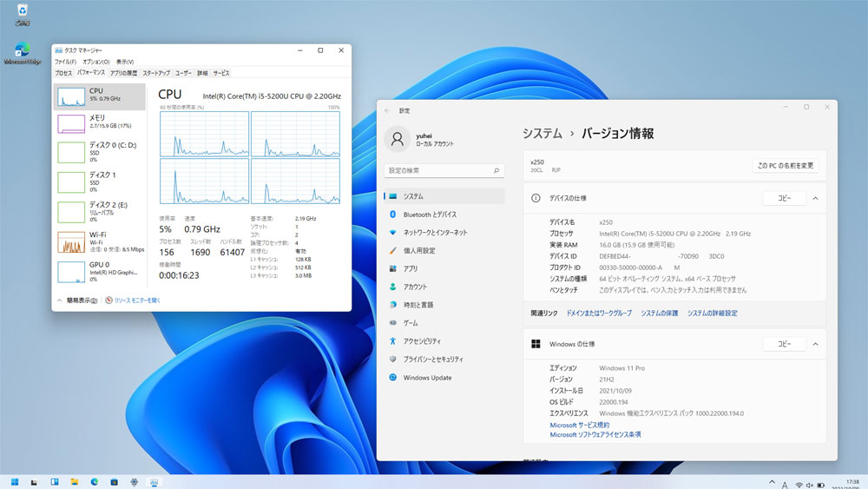
Task: Focus the 設定の検索 search box
Action: (x=444, y=170)
